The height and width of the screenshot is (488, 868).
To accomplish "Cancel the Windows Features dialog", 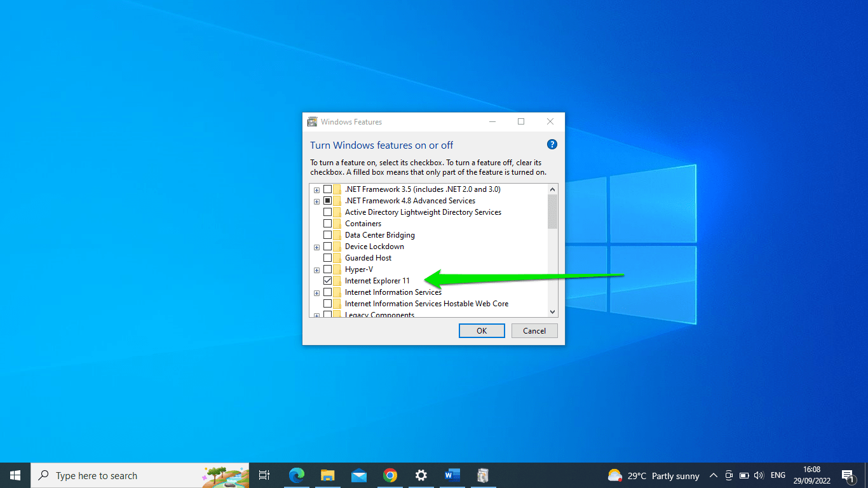I will (x=534, y=330).
